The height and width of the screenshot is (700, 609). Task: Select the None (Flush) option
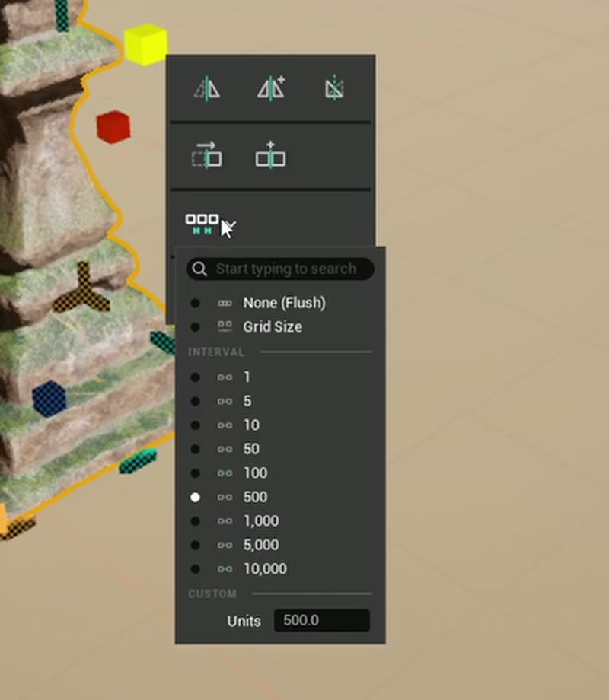(280, 303)
